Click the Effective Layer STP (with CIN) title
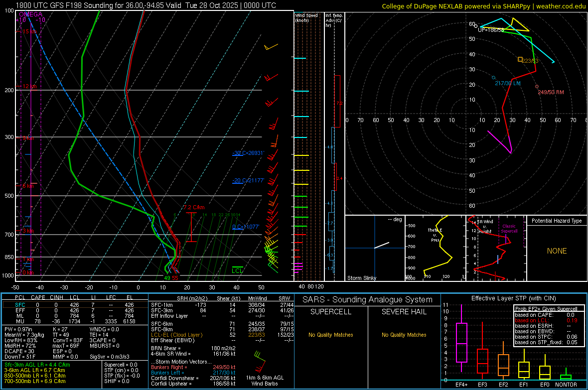 click(513, 298)
